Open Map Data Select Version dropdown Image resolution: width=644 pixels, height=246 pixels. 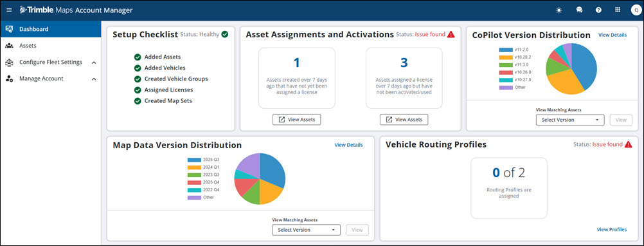coord(306,229)
